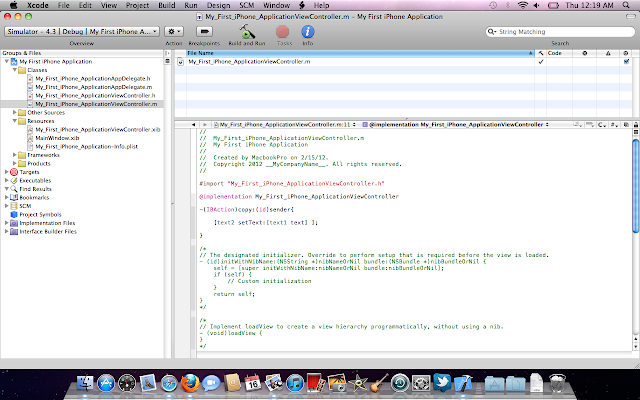Open the Build menu
The width and height of the screenshot is (640, 400).
coord(167,5)
